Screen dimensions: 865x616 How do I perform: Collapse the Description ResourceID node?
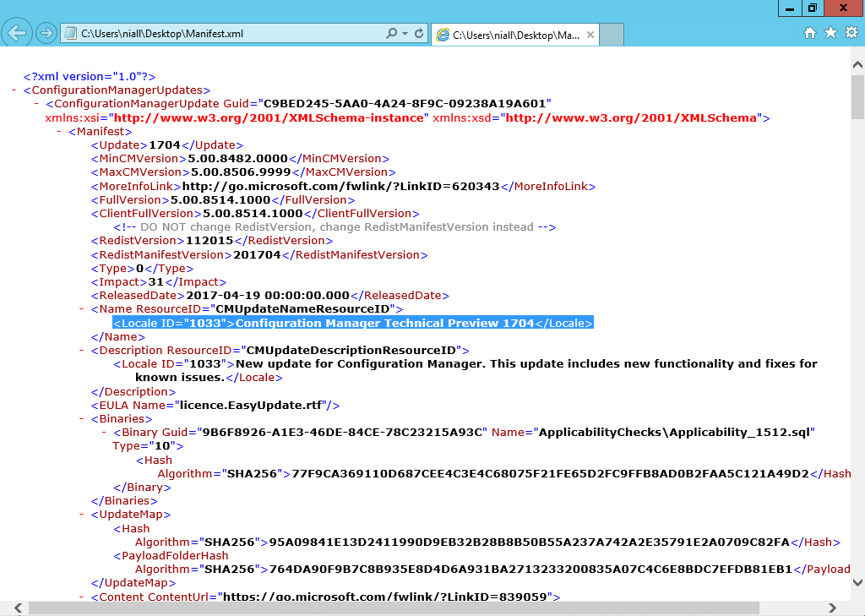pyautogui.click(x=82, y=351)
